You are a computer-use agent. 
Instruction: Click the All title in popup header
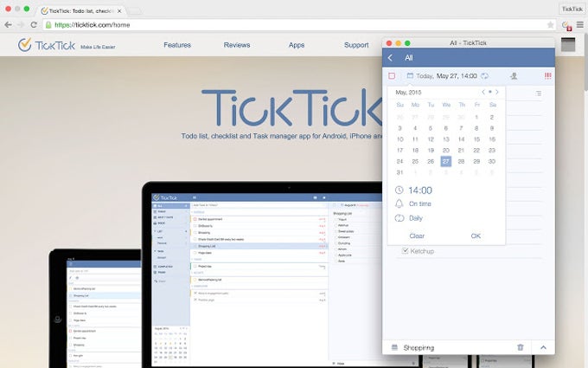[x=409, y=58]
